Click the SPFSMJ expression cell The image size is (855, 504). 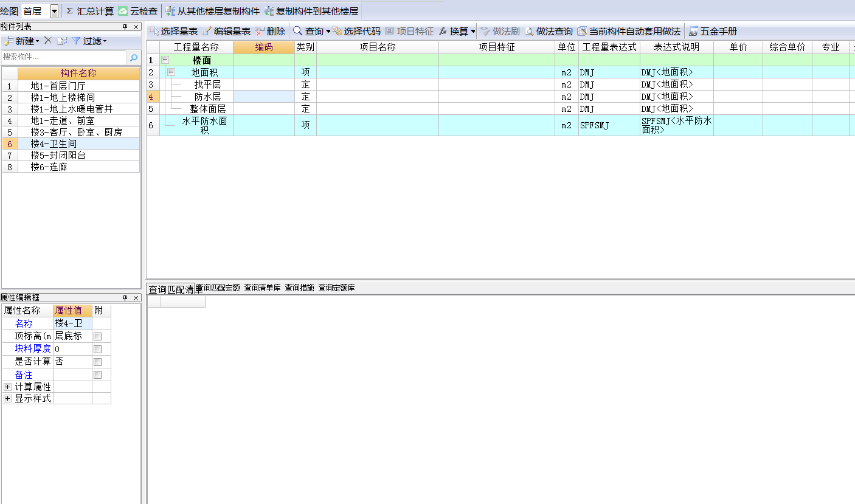coord(609,125)
